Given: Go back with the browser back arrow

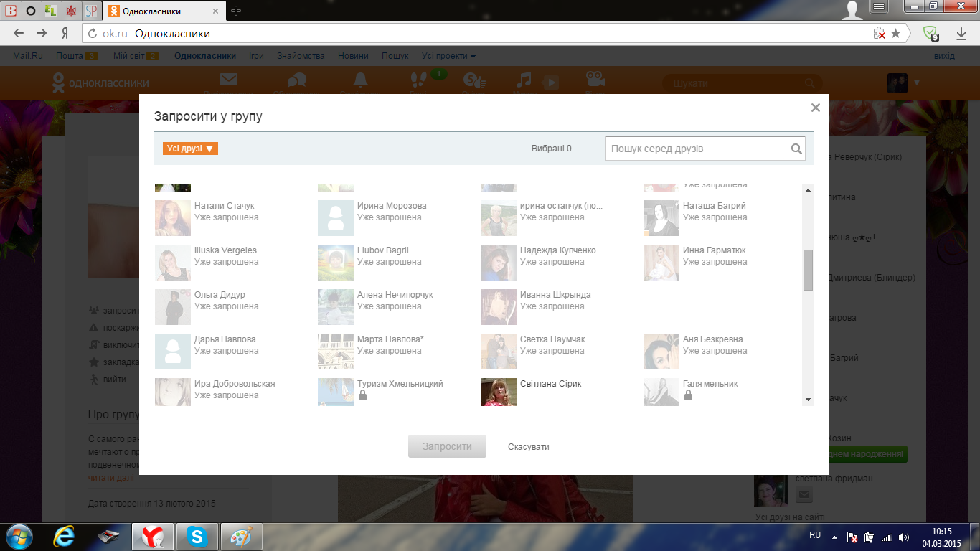Looking at the screenshot, I should (x=19, y=34).
